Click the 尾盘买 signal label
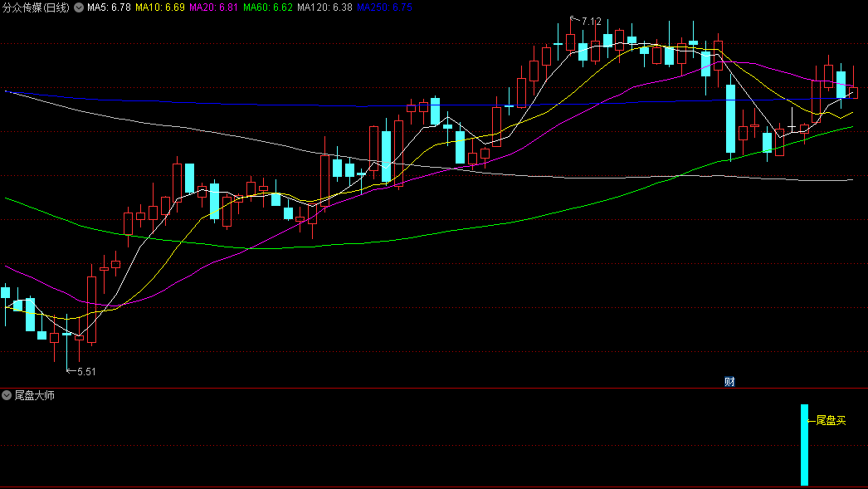This screenshot has width=868, height=489. pyautogui.click(x=831, y=421)
